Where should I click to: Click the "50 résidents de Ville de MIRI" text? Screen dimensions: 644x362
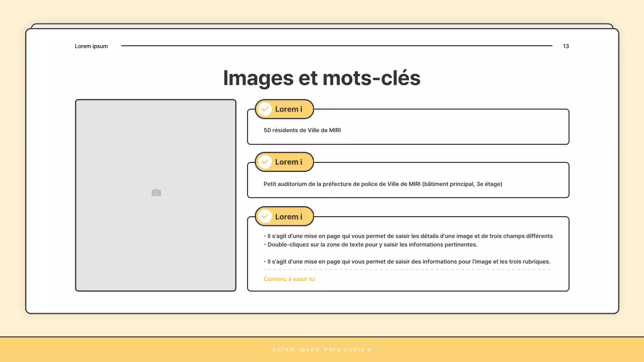click(302, 130)
